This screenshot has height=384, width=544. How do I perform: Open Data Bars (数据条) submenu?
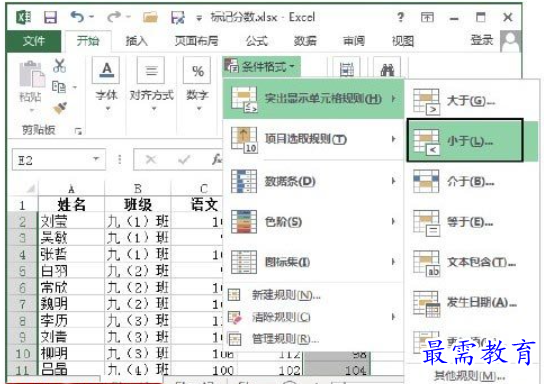point(313,181)
